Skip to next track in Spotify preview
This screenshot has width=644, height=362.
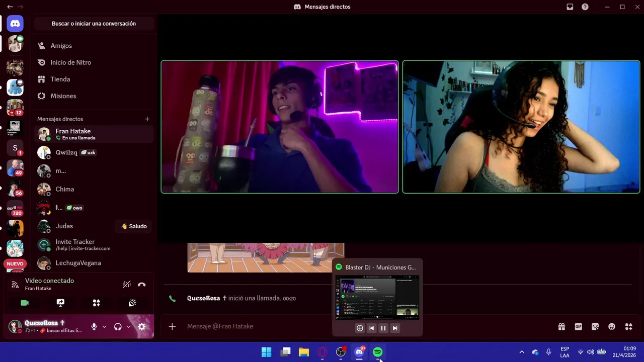pyautogui.click(x=395, y=328)
